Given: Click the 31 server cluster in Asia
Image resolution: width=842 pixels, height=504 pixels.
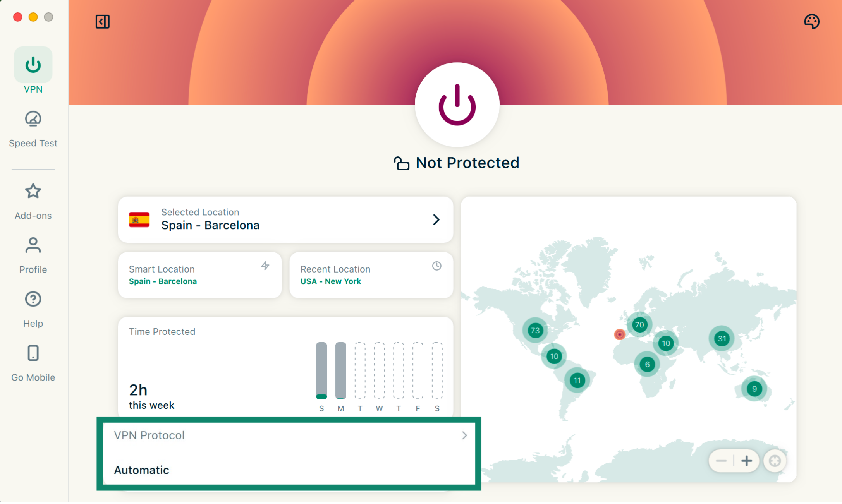Looking at the screenshot, I should tap(722, 339).
